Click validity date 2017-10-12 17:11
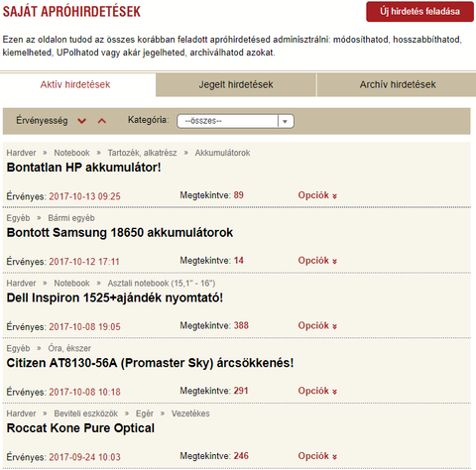 [x=84, y=262]
